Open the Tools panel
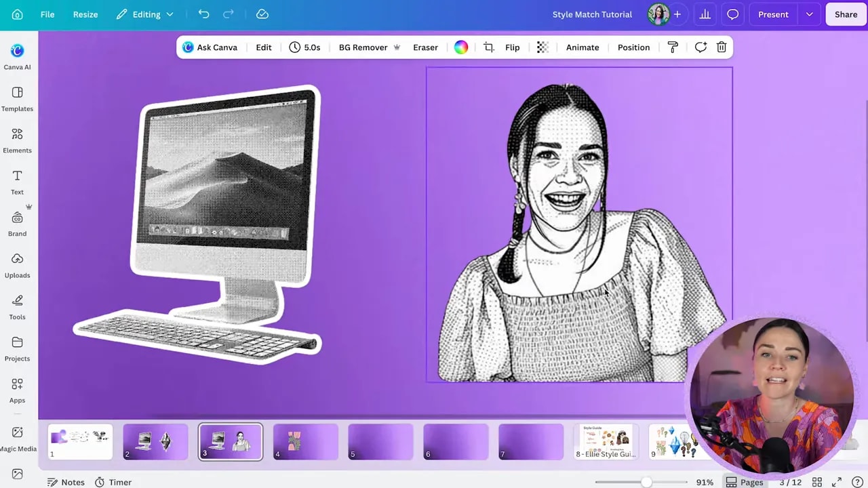 pos(17,307)
